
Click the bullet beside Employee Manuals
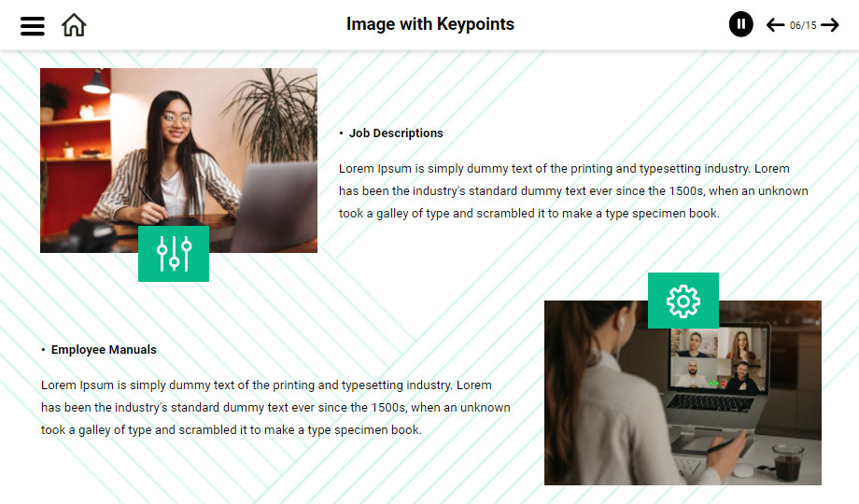(43, 349)
